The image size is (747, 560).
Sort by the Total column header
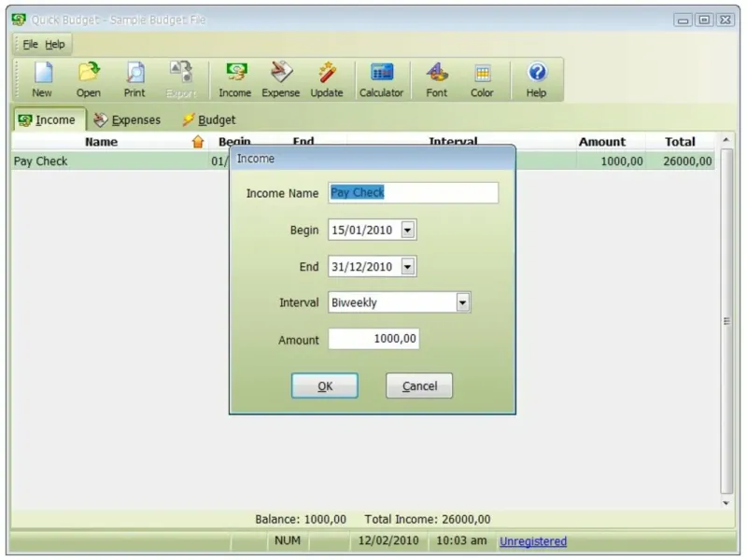681,142
